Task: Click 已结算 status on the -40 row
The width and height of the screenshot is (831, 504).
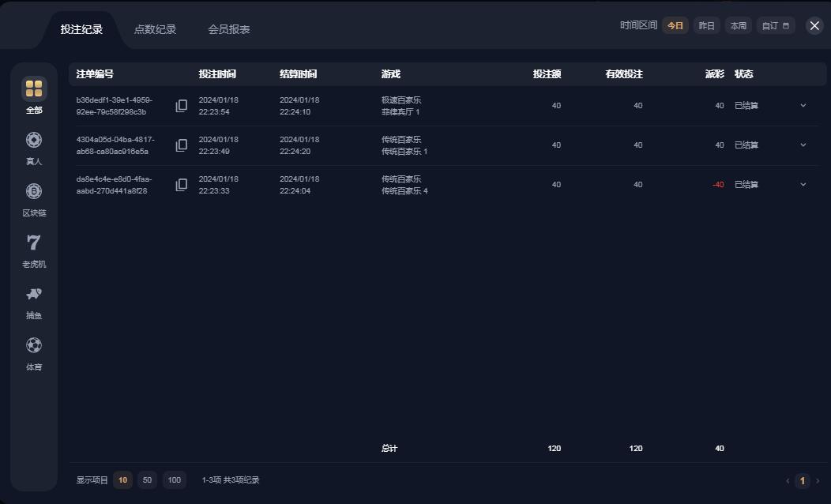Action: [746, 184]
